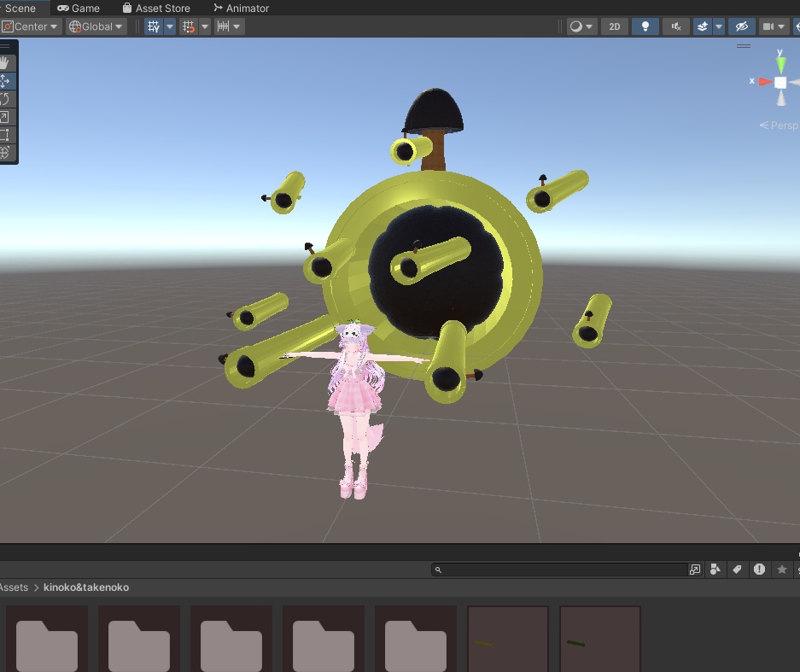Filter project assets by type
Screen dimensions: 800x672
click(x=715, y=570)
